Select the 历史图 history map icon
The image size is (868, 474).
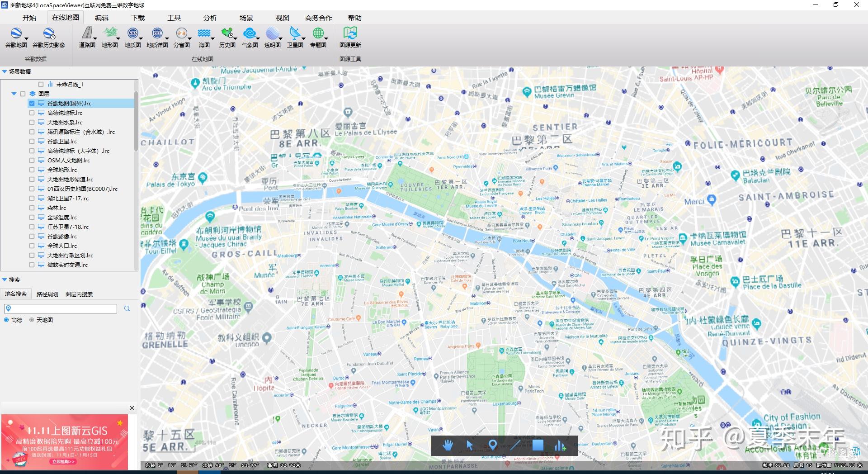(x=227, y=34)
